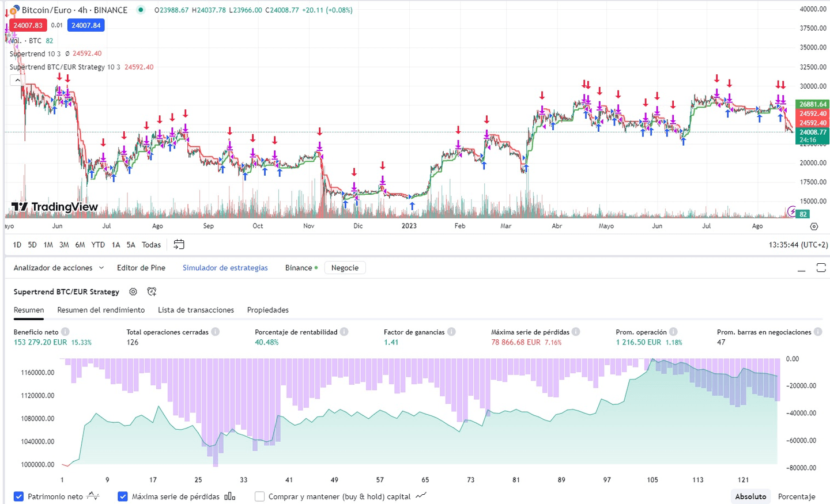Open the Supertrend strategy settings gear
Screen dimensions: 830x504
pyautogui.click(x=133, y=292)
